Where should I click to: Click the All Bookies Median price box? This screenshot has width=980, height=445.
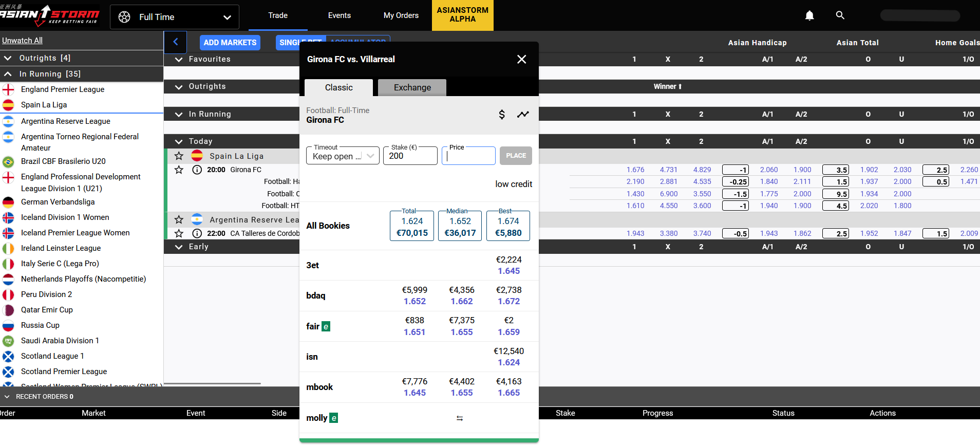point(460,226)
